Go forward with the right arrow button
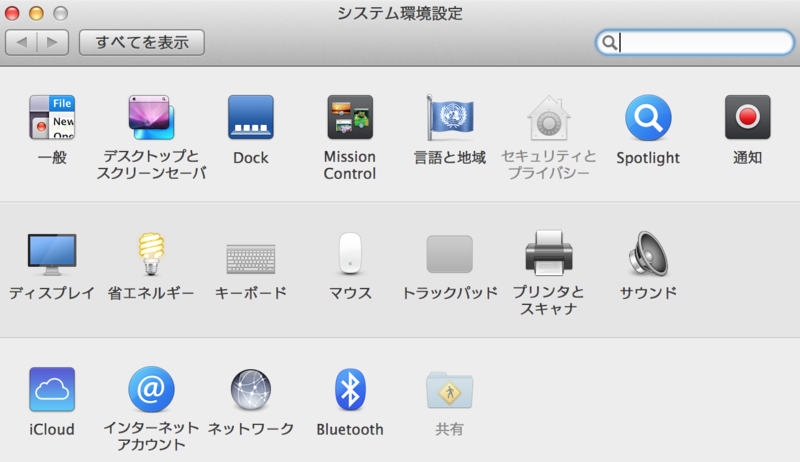The width and height of the screenshot is (800, 462). 53,42
